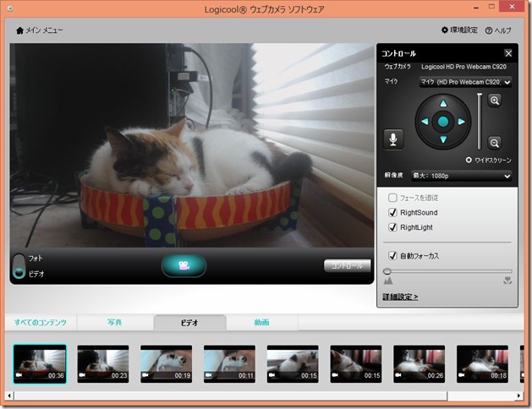The image size is (532, 409).
Task: Expand the 解像度 resolution dropdown
Action: click(461, 176)
